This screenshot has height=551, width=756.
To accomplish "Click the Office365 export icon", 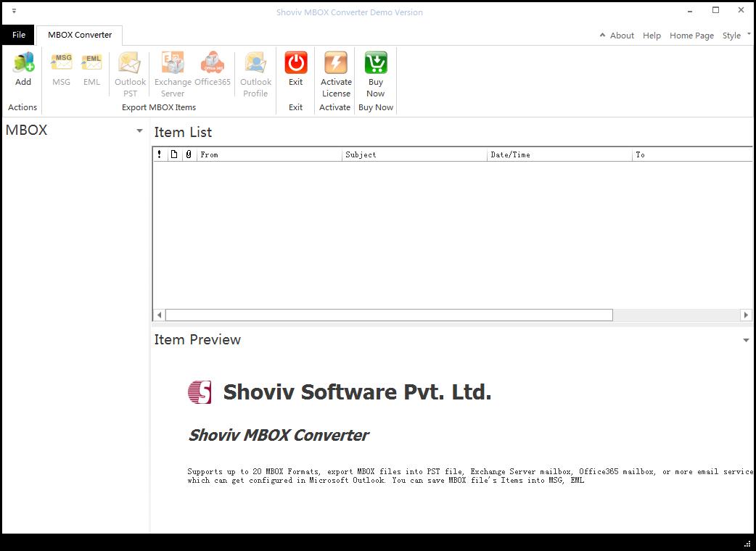I will tap(212, 63).
